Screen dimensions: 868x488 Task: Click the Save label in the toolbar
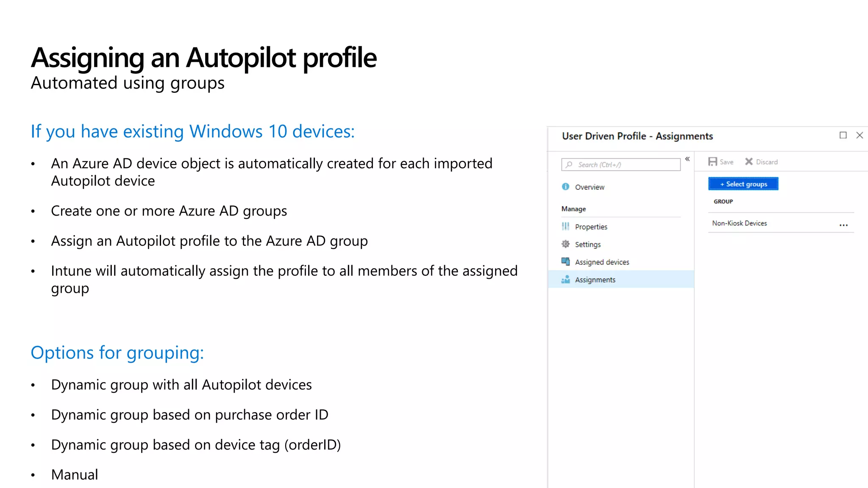[726, 162]
